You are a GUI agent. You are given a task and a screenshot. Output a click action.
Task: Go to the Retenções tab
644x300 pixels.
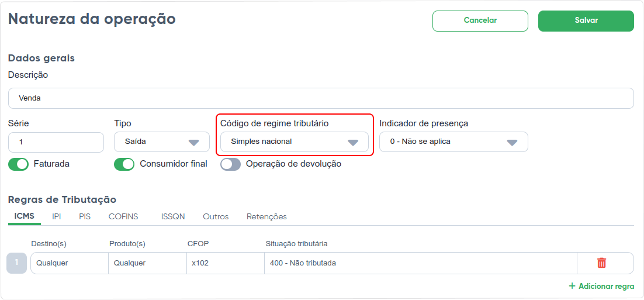[266, 216]
